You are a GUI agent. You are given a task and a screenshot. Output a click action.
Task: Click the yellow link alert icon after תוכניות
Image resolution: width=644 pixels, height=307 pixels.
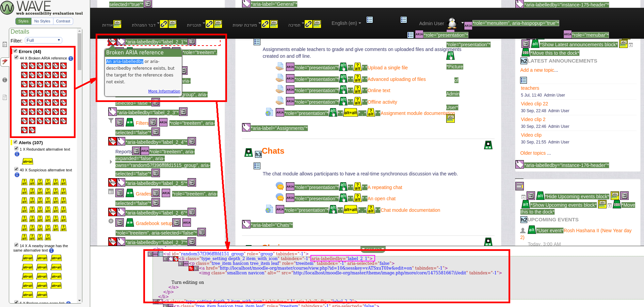209,24
